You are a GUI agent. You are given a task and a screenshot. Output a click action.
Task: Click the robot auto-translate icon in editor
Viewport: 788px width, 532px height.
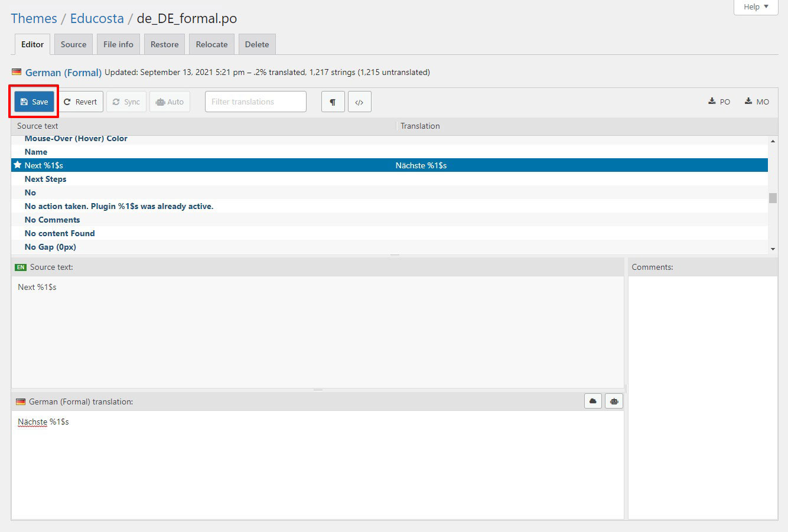click(614, 402)
